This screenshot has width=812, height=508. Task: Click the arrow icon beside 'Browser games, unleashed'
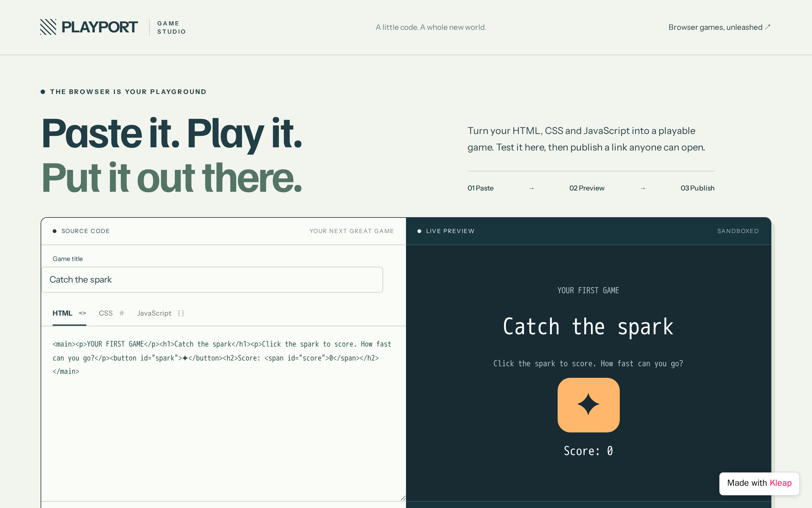coord(767,27)
